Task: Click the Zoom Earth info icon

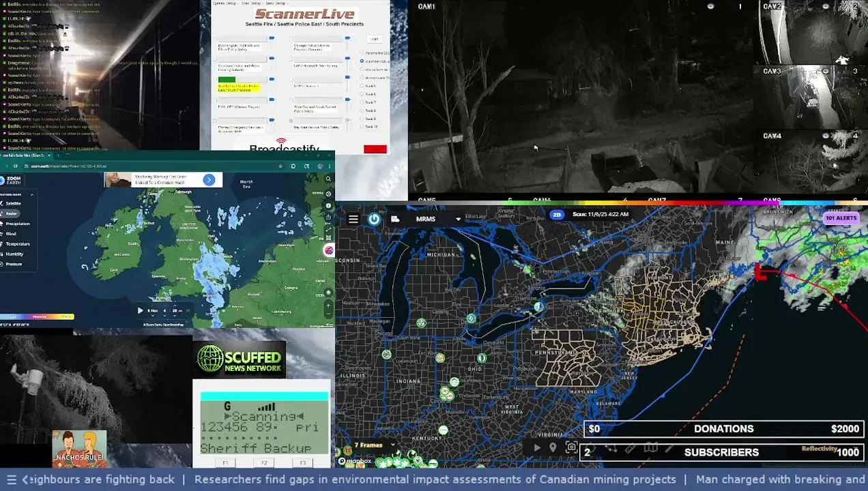Action: 328,206
